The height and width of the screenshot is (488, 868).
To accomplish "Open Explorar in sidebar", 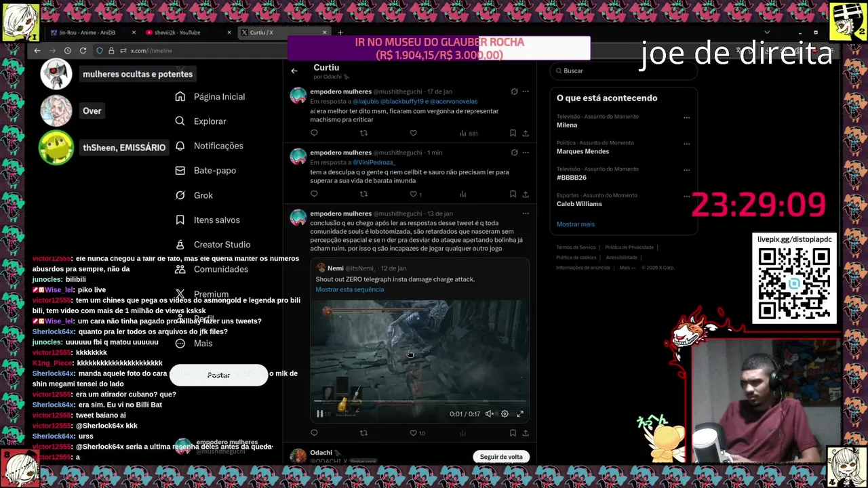I will (x=201, y=121).
